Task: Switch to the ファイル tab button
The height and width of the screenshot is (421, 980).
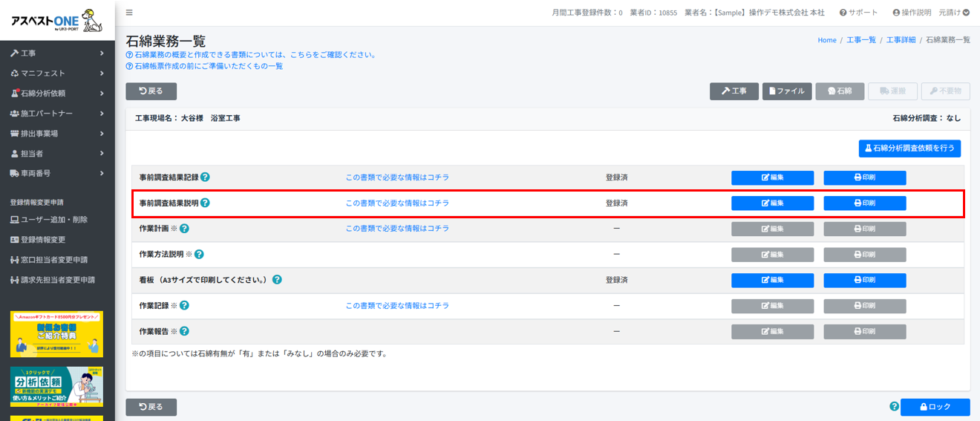Action: click(x=787, y=91)
